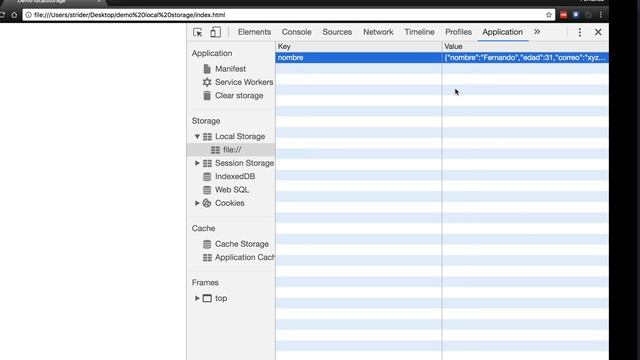Click the red extension icon in toolbar

click(x=563, y=15)
